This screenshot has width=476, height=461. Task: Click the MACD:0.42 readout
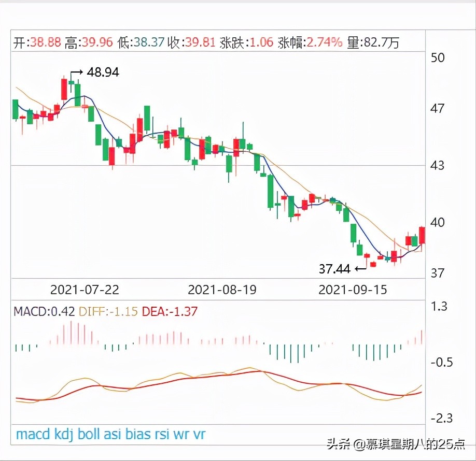(x=44, y=311)
